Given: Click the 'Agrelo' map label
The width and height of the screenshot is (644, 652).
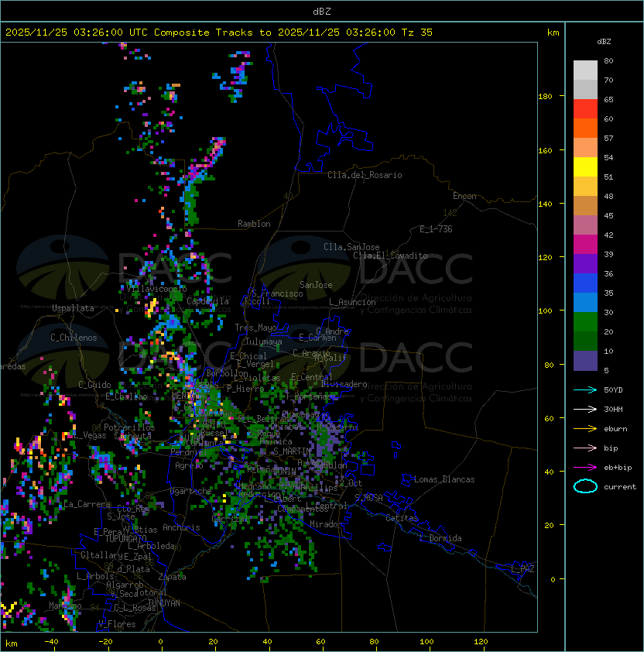Looking at the screenshot, I should 189,465.
